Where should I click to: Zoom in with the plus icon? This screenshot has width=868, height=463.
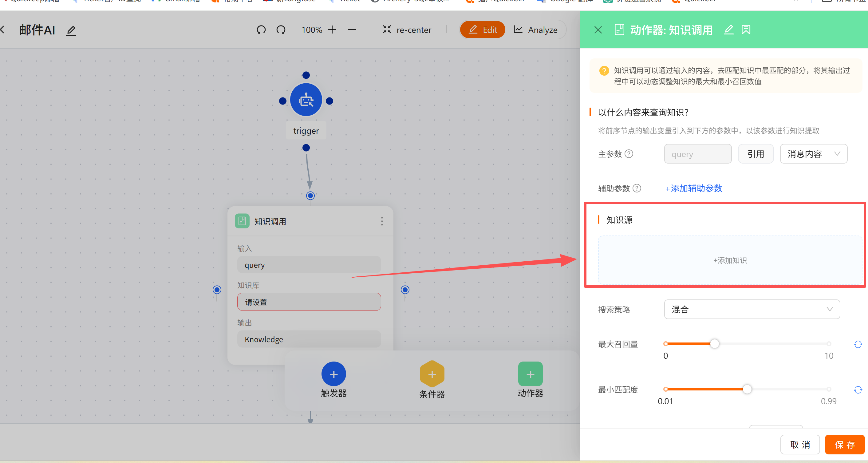pos(332,30)
